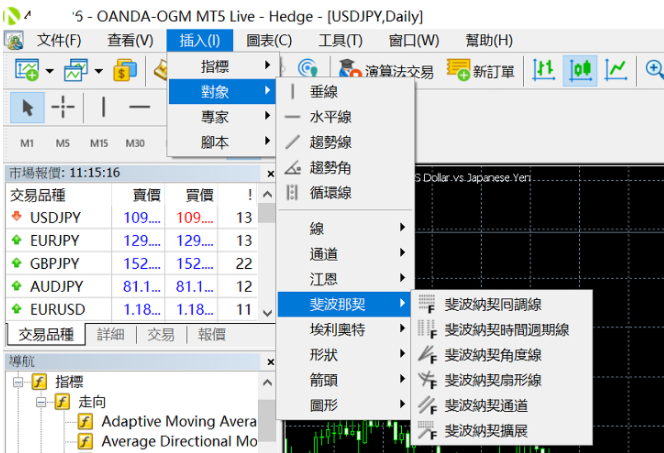664x453 pixels.
Task: Open the profiles dropdown arrow
Action: click(x=99, y=71)
